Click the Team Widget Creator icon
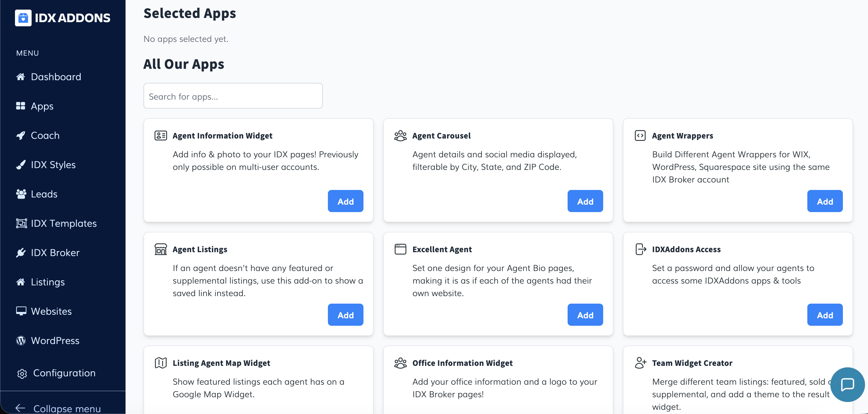Viewport: 868px width, 414px height. tap(640, 363)
